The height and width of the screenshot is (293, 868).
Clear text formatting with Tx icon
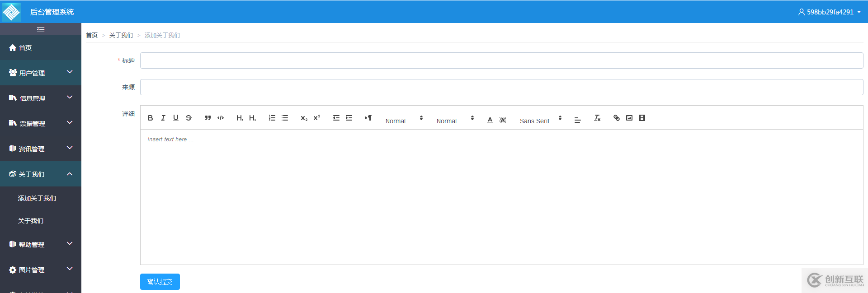pyautogui.click(x=597, y=118)
